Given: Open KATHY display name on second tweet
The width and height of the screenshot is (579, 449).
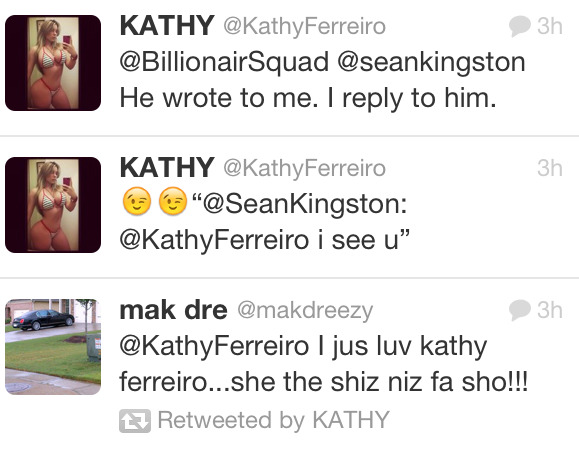Looking at the screenshot, I should [x=167, y=168].
